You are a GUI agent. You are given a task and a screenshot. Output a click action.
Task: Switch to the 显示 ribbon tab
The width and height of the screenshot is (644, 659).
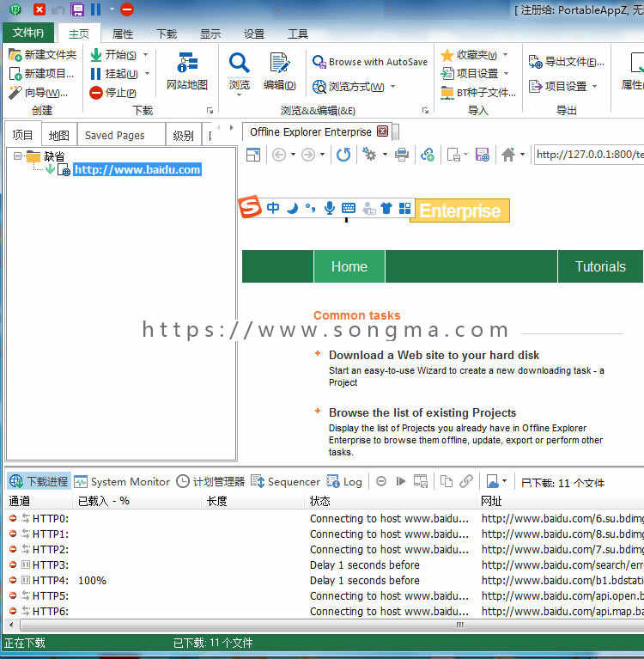[210, 34]
